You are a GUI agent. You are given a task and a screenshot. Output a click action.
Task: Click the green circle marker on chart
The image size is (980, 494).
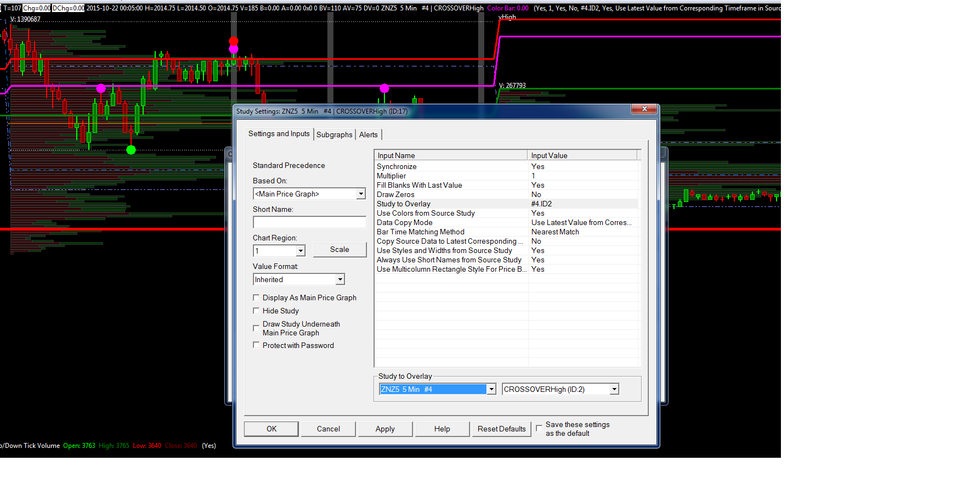[131, 150]
